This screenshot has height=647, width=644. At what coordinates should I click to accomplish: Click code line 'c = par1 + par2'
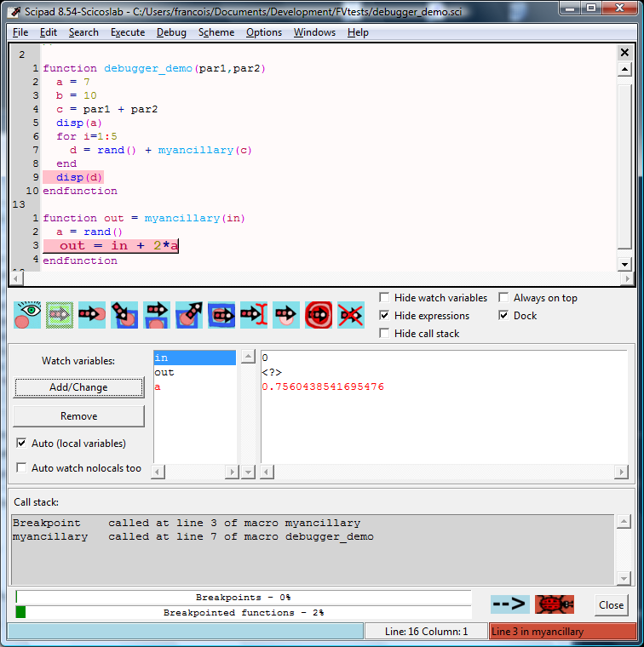pyautogui.click(x=107, y=109)
